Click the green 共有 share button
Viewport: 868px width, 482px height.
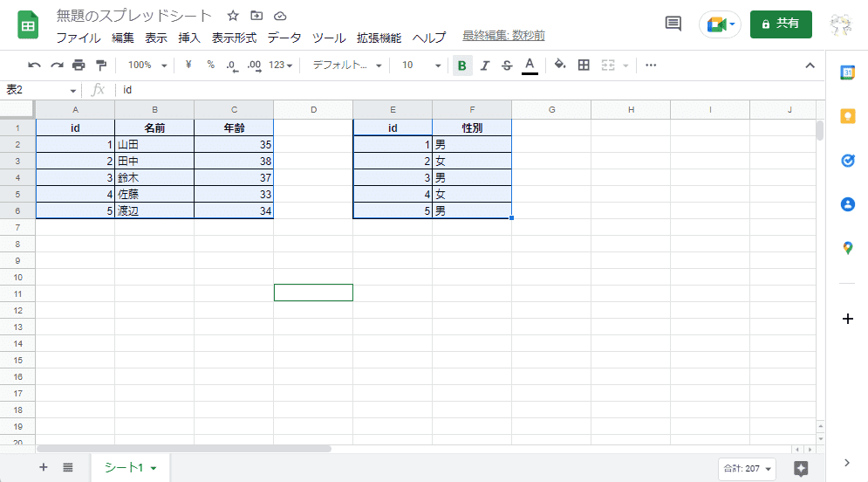(781, 24)
